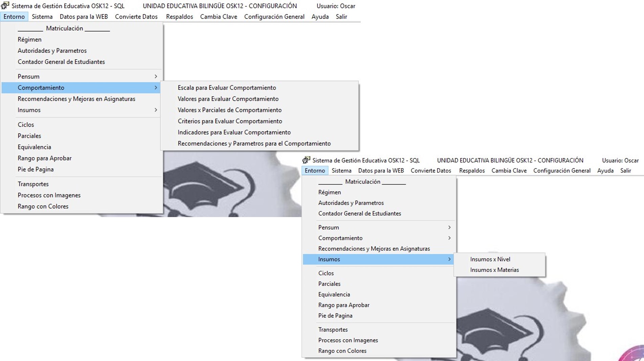
Task: Expand Pensum arrow above highlighted Comportamiento
Action: coord(156,77)
